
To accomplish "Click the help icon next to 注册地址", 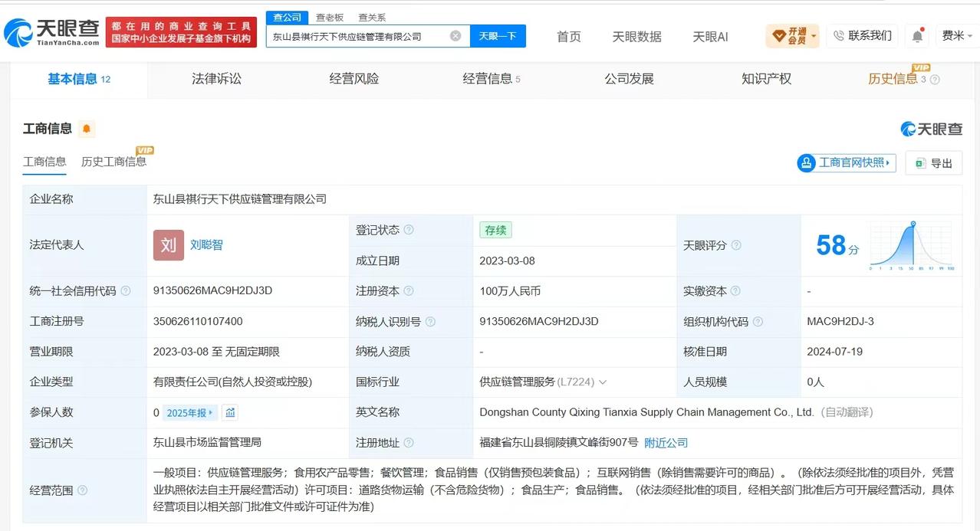I will (409, 443).
